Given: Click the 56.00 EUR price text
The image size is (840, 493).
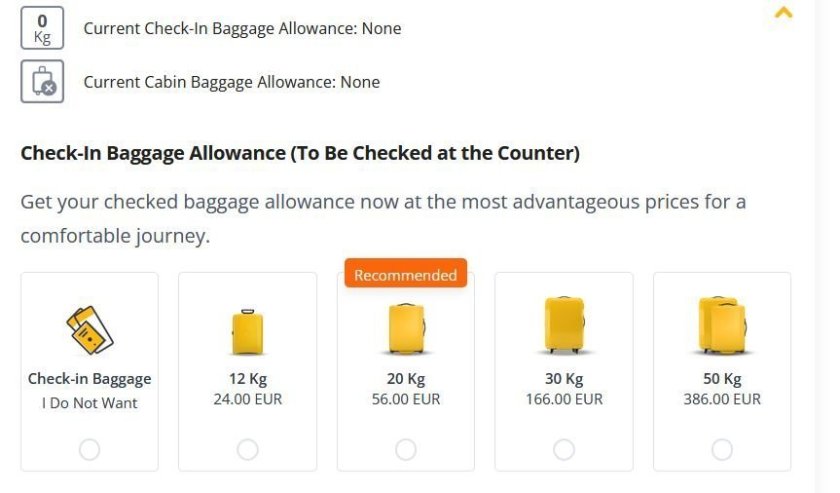Looking at the screenshot, I should click(406, 399).
